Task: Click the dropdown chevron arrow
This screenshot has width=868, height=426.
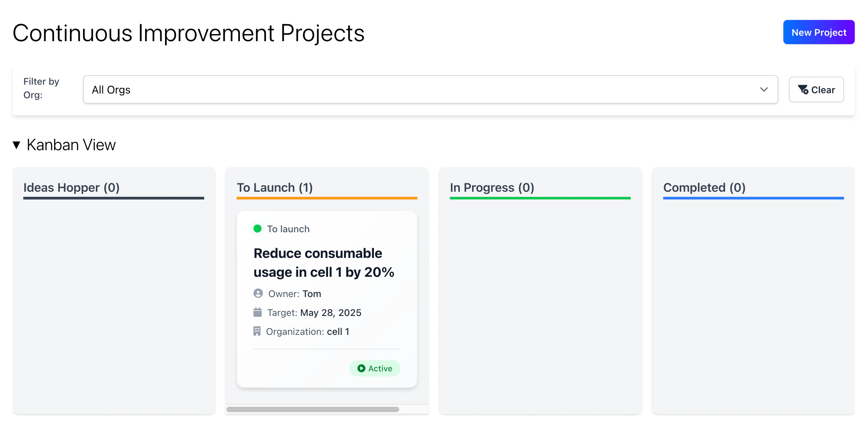Action: tap(764, 89)
